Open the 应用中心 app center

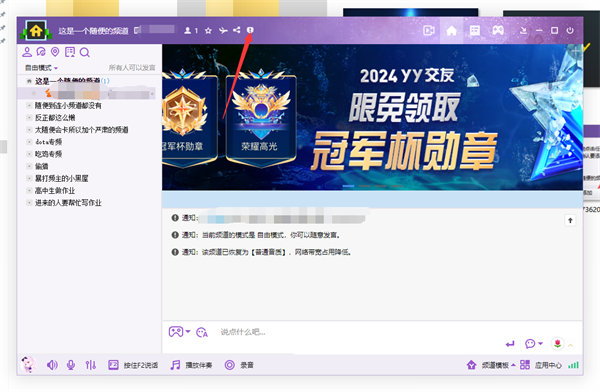541,365
